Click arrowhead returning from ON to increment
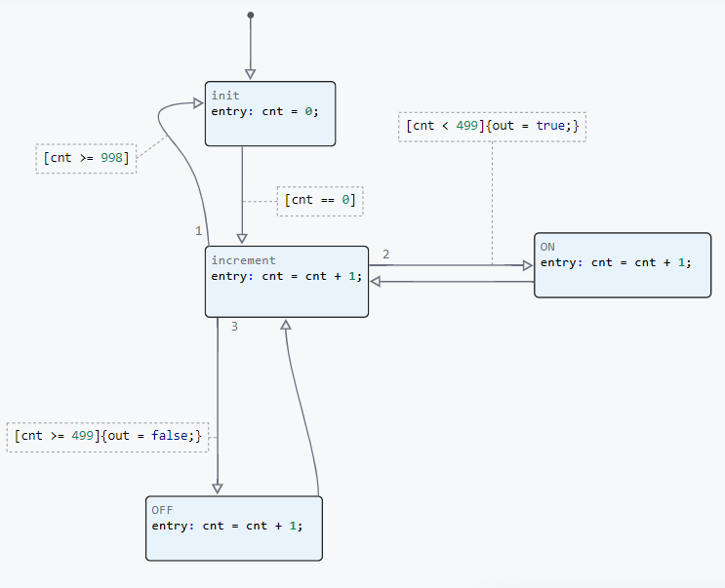This screenshot has width=725, height=588. coord(376,282)
